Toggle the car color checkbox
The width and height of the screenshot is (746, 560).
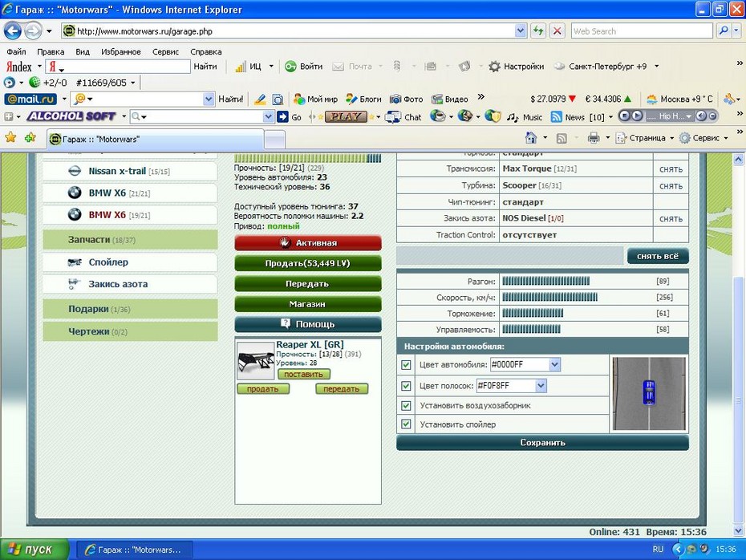pos(406,365)
